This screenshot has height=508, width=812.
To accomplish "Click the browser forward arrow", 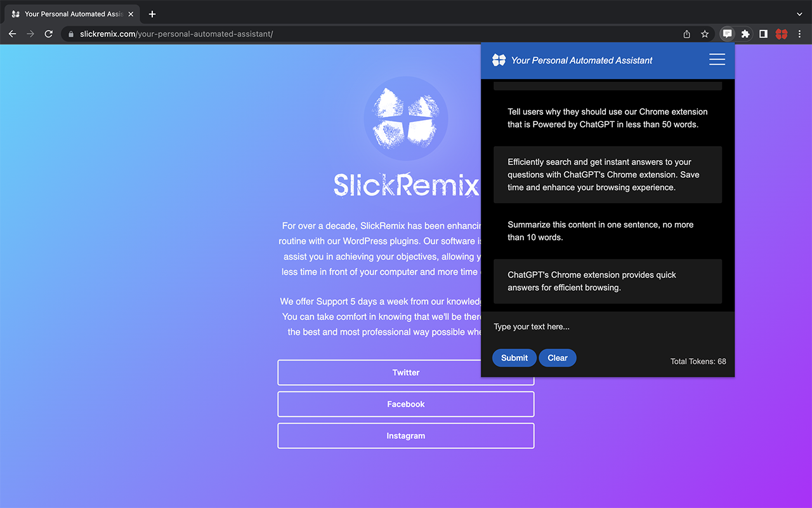I will [30, 34].
